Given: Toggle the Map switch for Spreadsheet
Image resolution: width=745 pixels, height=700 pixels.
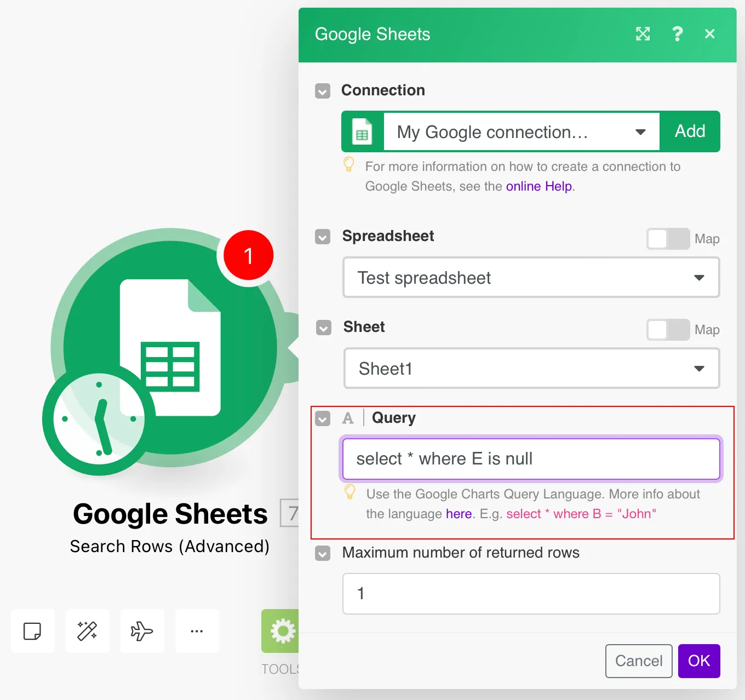Looking at the screenshot, I should tap(668, 239).
